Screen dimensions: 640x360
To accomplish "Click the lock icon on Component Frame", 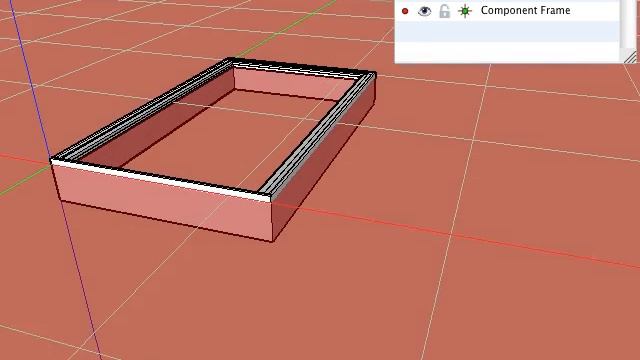I will 444,11.
